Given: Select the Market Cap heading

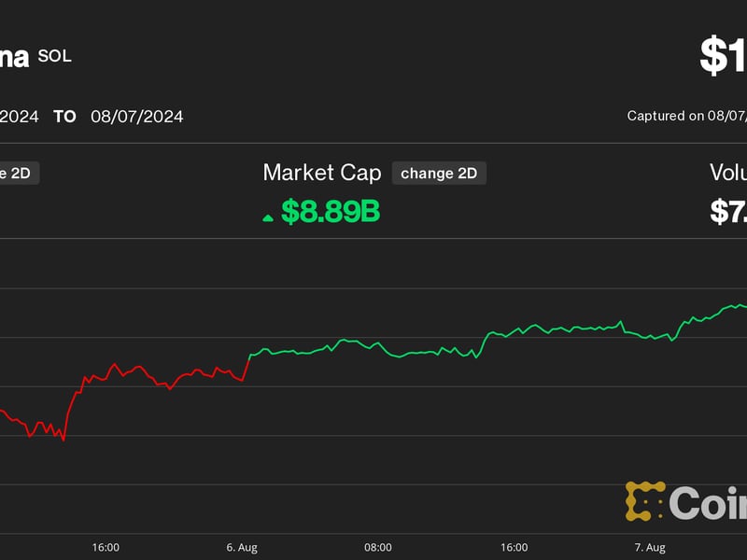Looking at the screenshot, I should (x=322, y=173).
